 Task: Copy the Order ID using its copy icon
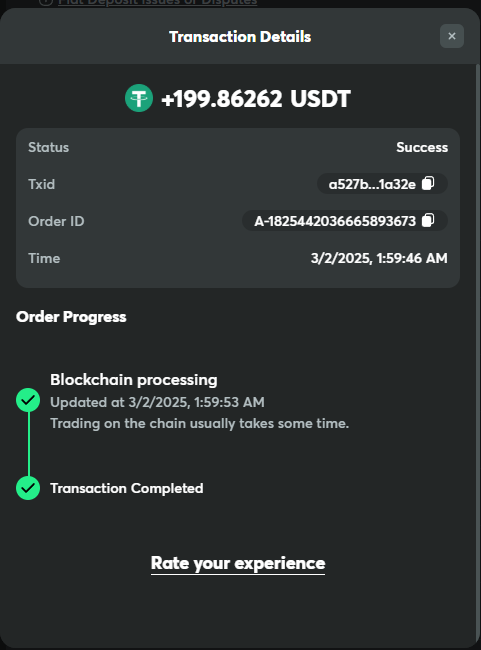point(428,220)
